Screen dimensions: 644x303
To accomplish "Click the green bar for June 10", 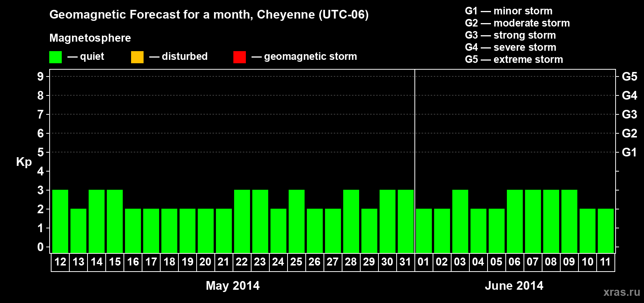I will tap(588, 231).
